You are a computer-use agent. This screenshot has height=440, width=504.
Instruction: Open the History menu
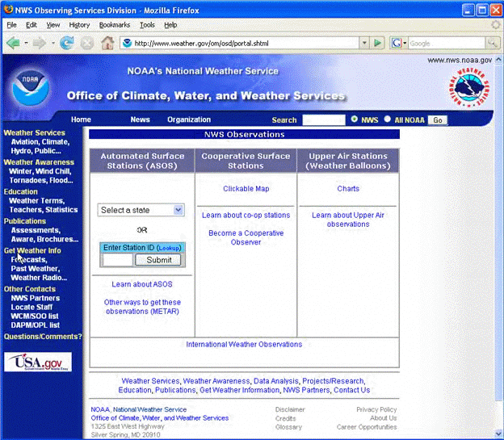pos(79,25)
